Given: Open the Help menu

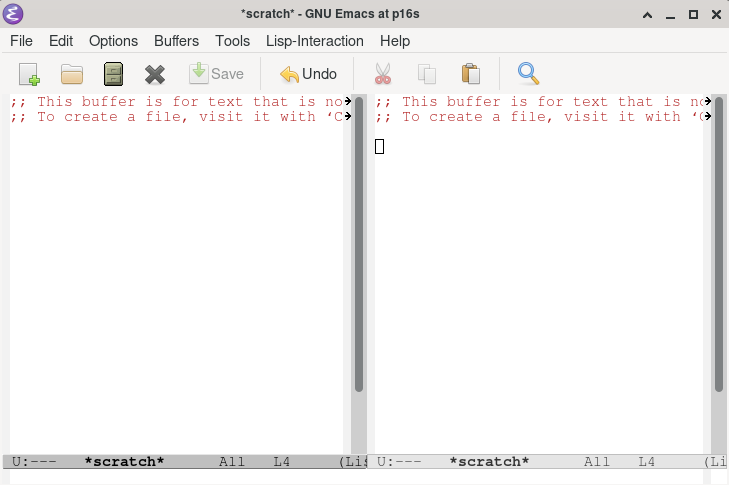Looking at the screenshot, I should pyautogui.click(x=395, y=41).
